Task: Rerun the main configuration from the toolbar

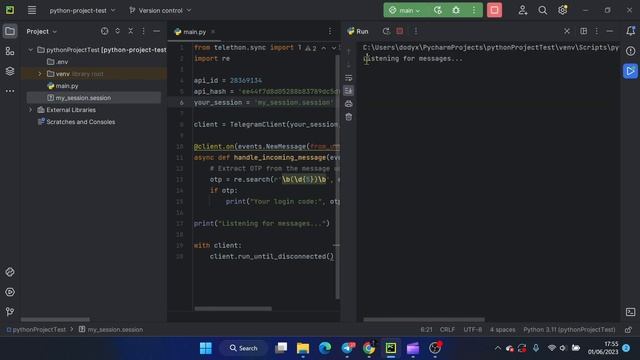Action: [438, 11]
